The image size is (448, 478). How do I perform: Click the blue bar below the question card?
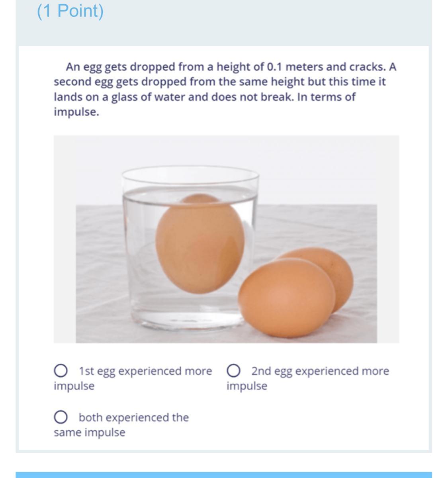pyautogui.click(x=224, y=475)
